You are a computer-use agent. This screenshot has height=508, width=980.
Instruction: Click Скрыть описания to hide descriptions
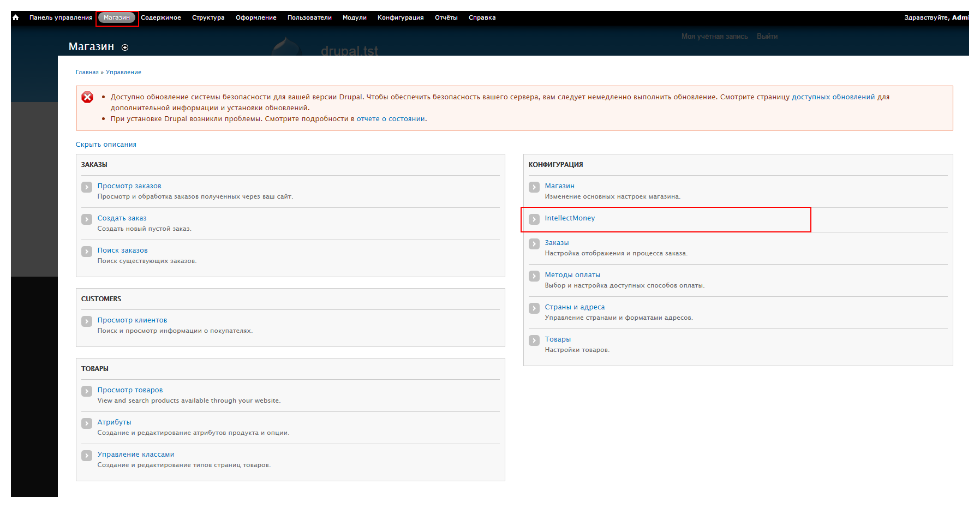click(x=106, y=145)
